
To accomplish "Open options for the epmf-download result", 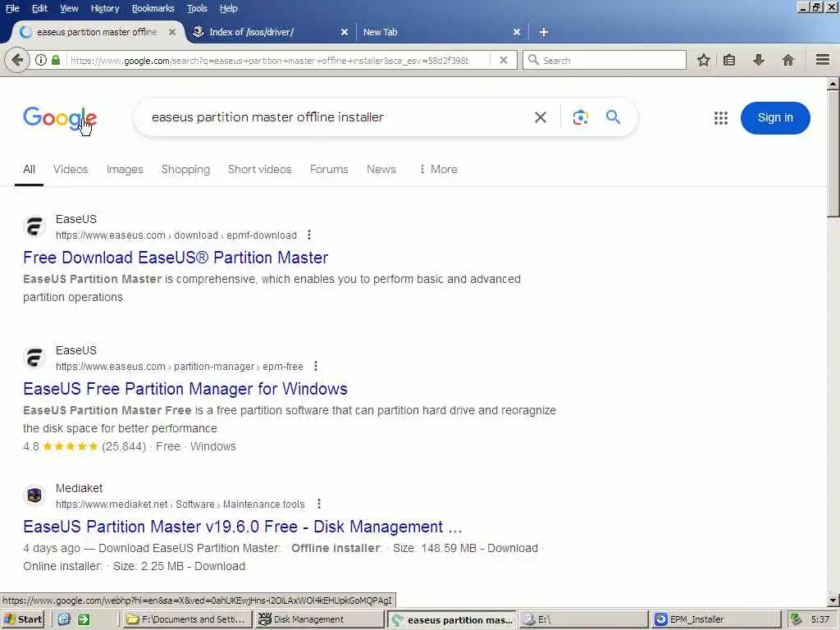I will pyautogui.click(x=309, y=235).
